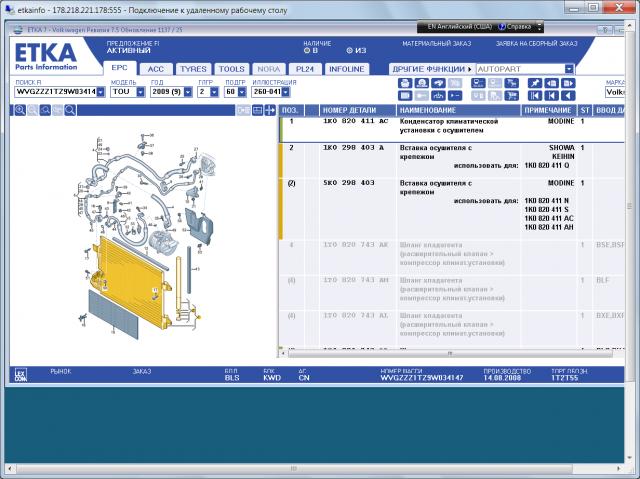Click the single-bar previous record arrow icon
The width and height of the screenshot is (640, 479).
tap(551, 96)
